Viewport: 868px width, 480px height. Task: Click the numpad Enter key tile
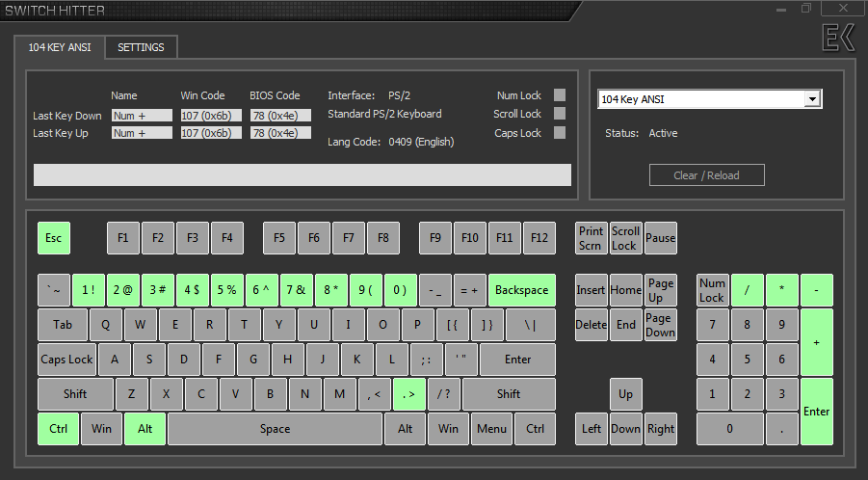tap(816, 412)
